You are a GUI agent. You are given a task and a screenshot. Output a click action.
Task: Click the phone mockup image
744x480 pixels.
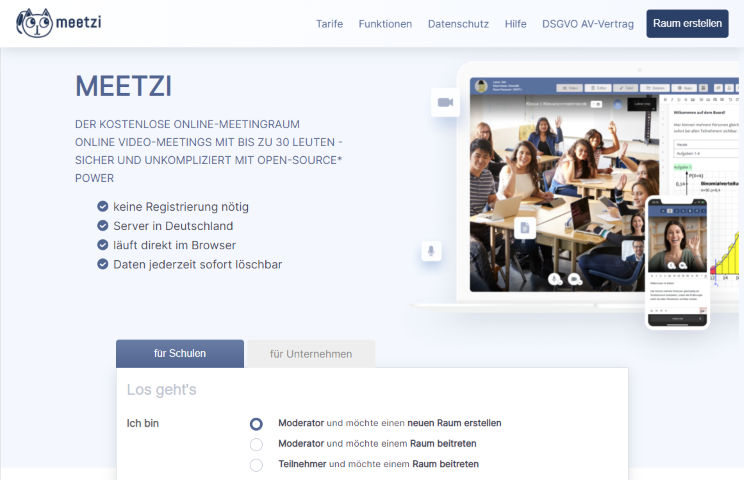[677, 262]
